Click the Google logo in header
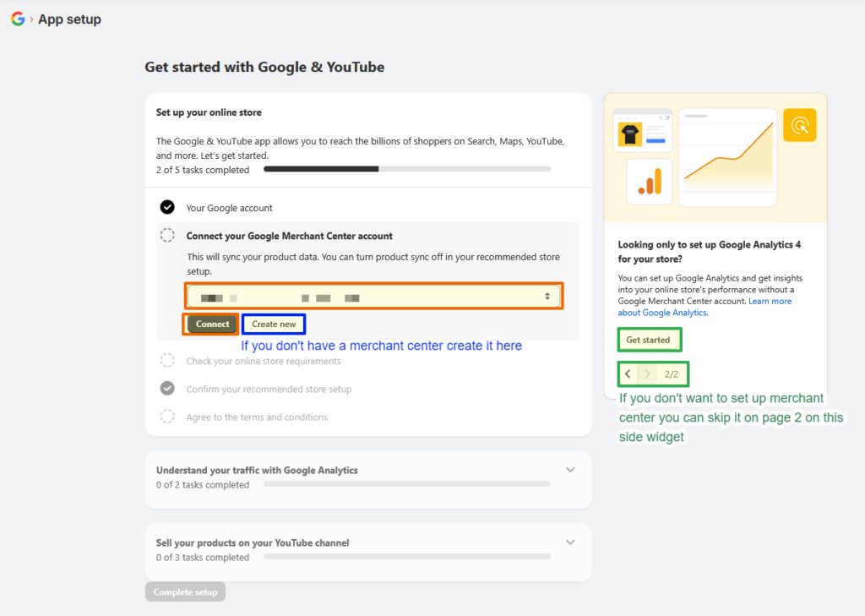Screen dimensions: 865x616 [18, 19]
